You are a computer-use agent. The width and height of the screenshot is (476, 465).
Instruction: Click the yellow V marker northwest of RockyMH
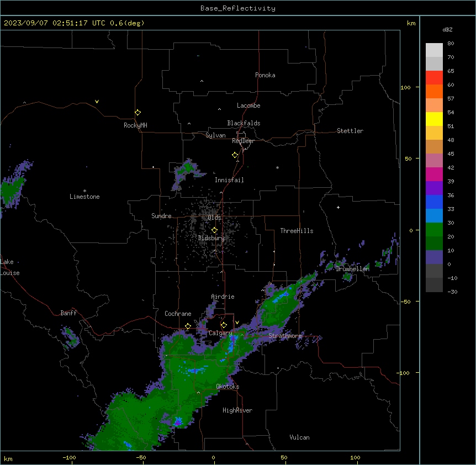(97, 102)
